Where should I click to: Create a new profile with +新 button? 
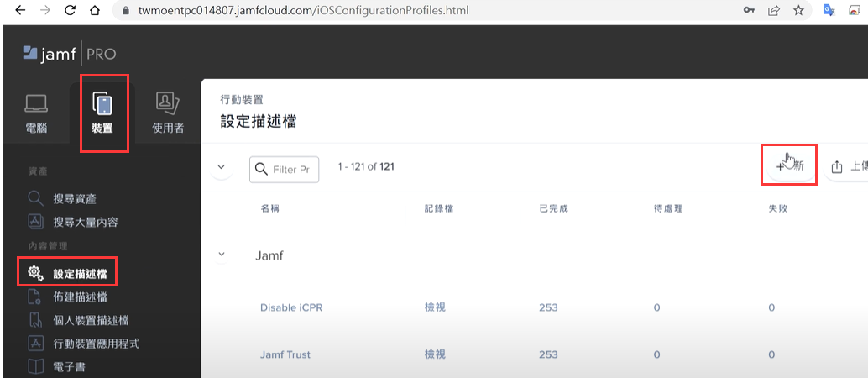coord(789,165)
